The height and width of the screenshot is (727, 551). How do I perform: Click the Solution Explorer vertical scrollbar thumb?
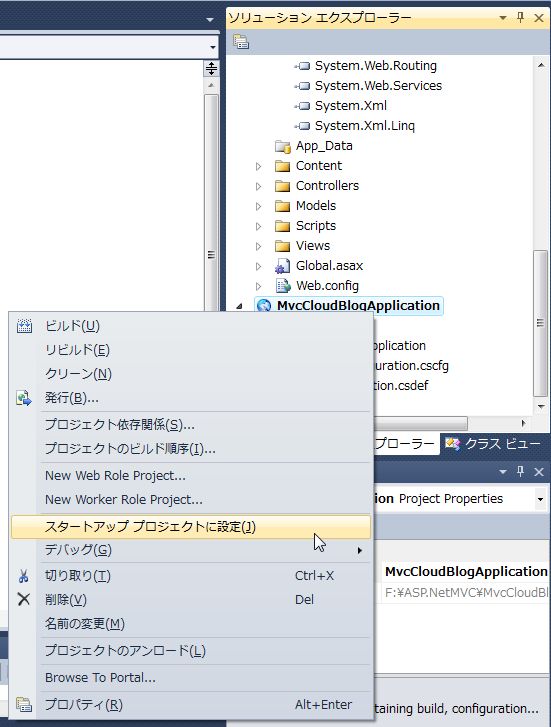(x=540, y=323)
